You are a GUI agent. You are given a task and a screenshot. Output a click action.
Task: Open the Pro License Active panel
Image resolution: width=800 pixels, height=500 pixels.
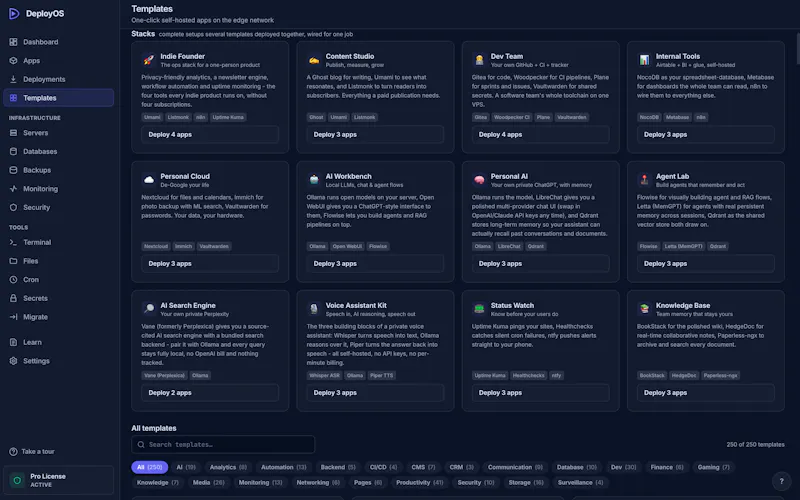click(x=59, y=480)
